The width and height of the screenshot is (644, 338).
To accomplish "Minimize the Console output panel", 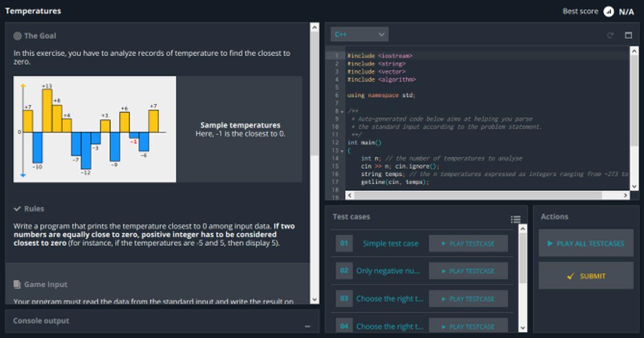I will pos(308,326).
